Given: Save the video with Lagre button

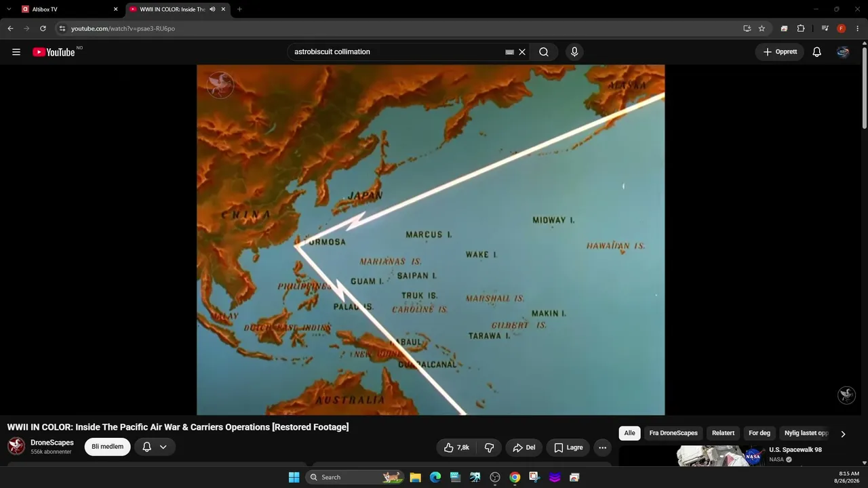Looking at the screenshot, I should 568,447.
